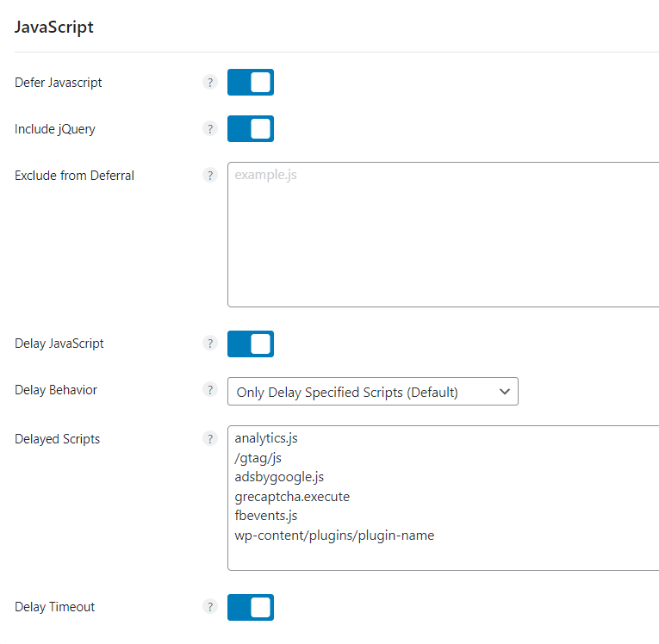Image resolution: width=659 pixels, height=644 pixels.
Task: Click the Delay Timeout label text
Action: point(54,607)
